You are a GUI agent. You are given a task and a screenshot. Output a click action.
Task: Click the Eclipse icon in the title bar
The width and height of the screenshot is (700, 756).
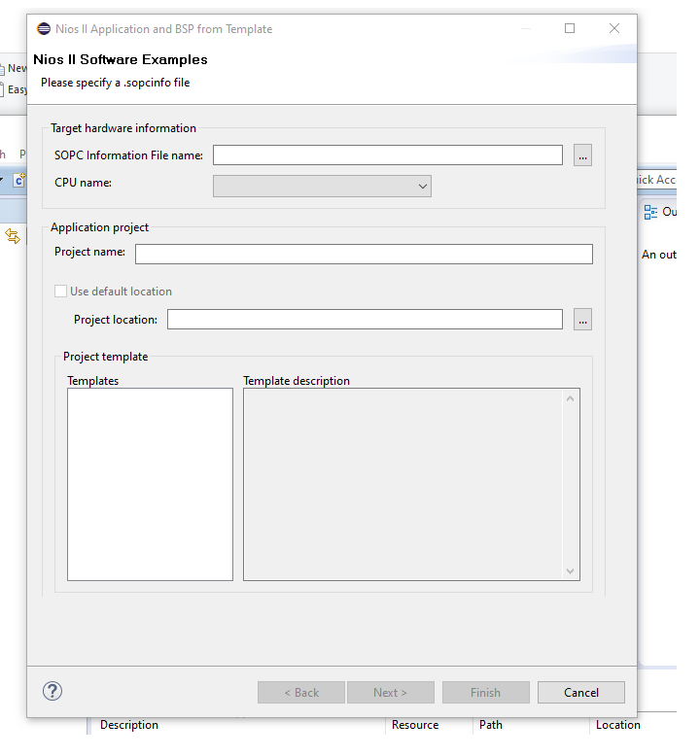click(44, 29)
